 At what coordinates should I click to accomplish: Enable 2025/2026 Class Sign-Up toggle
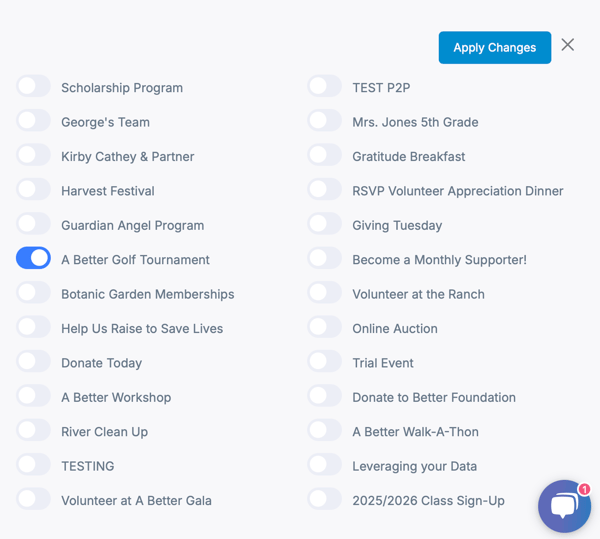324,499
